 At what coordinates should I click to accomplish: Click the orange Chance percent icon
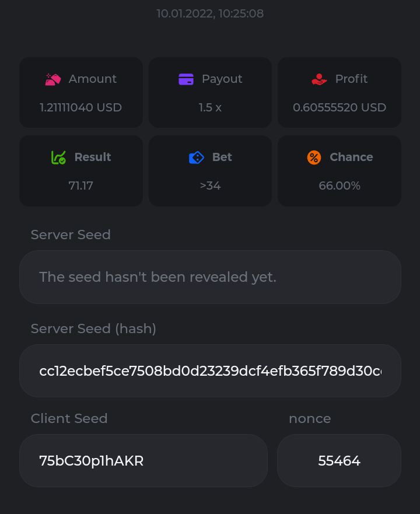[x=314, y=158]
